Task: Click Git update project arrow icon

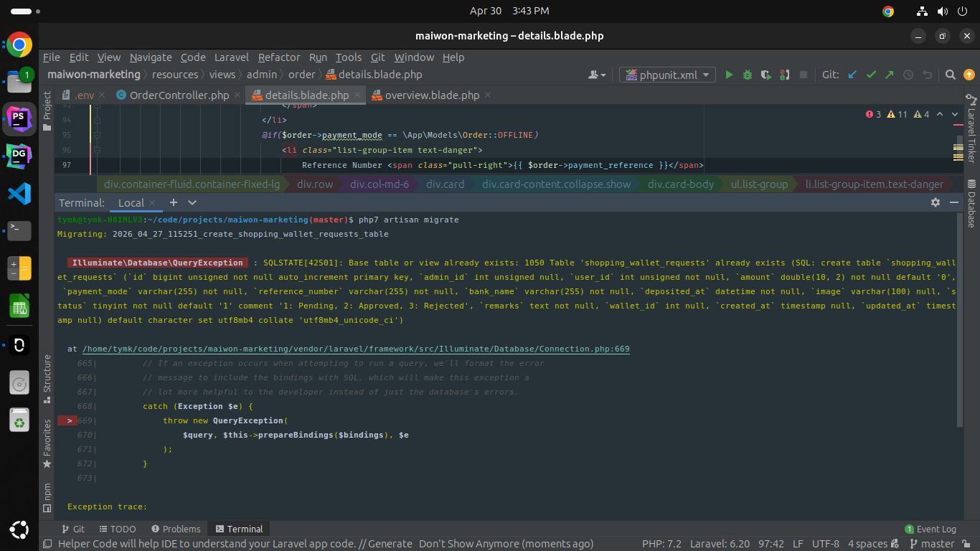Action: (x=852, y=75)
